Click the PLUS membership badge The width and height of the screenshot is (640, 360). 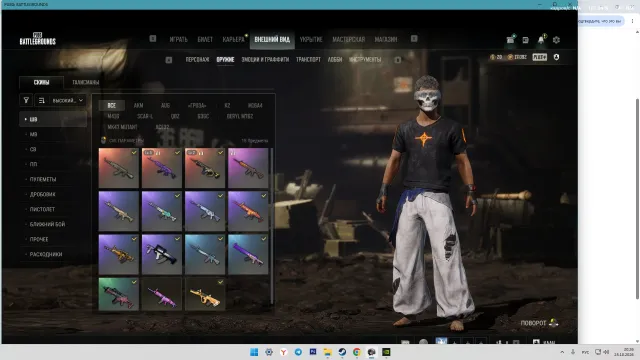tap(540, 57)
